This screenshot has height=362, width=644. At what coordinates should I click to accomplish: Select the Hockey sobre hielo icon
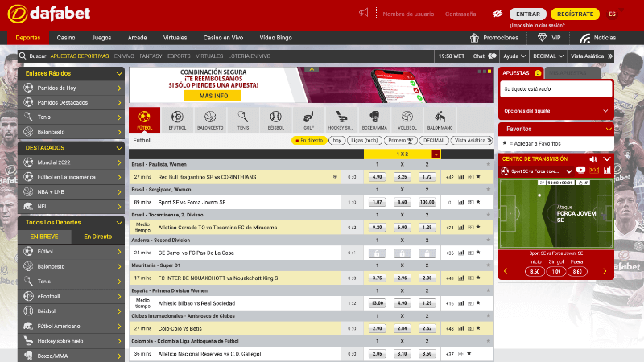pos(341,120)
